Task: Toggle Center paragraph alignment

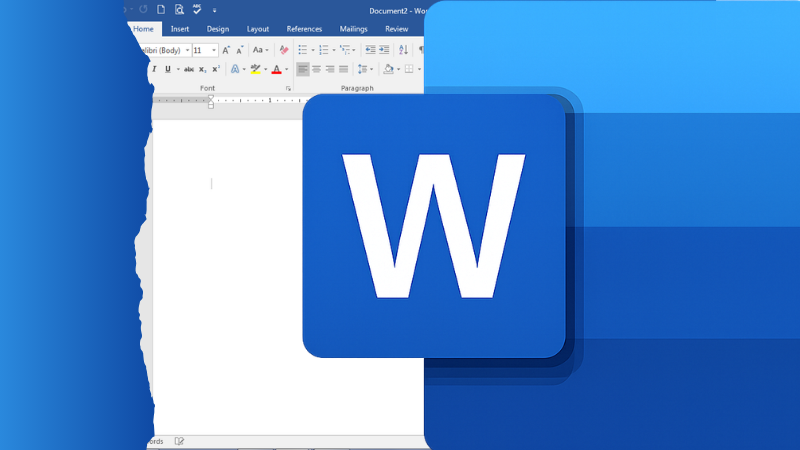Action: click(x=316, y=69)
